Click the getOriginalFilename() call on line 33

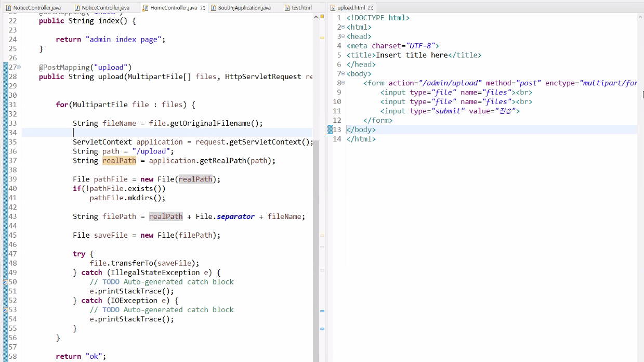point(216,123)
